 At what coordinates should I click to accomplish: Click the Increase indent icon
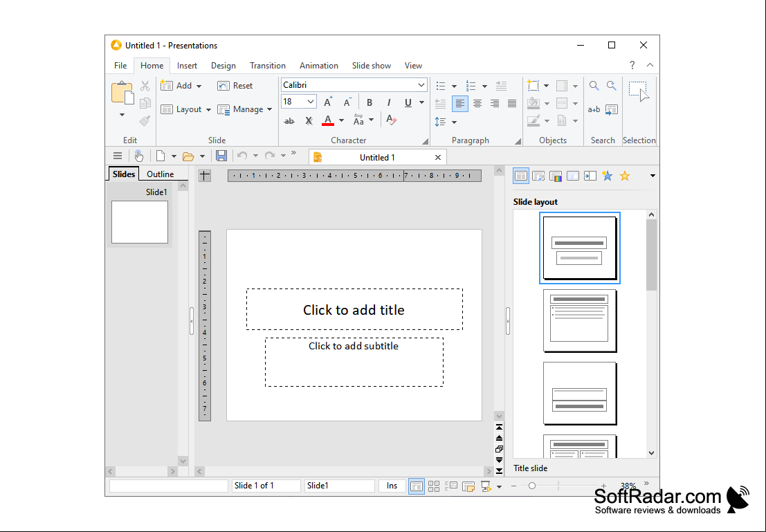[x=501, y=86]
